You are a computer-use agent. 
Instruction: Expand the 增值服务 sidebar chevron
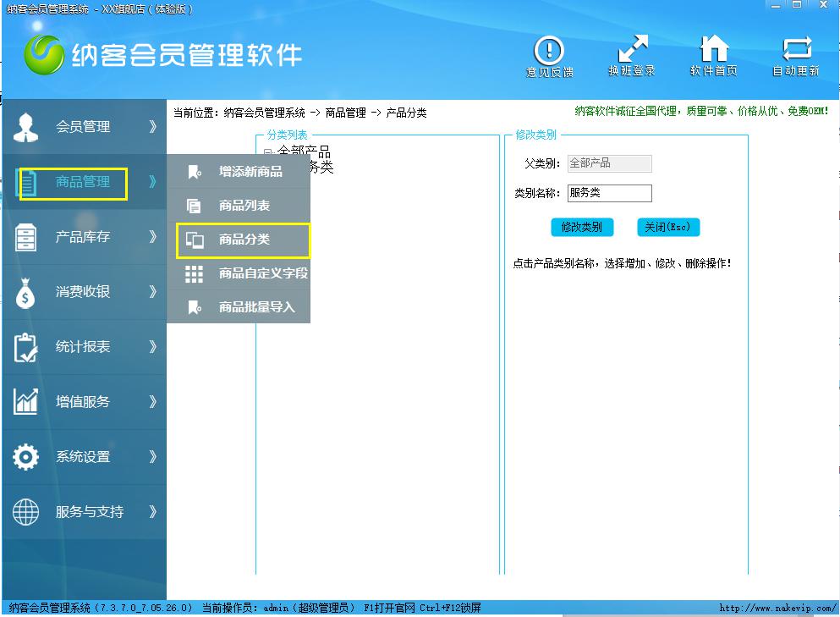click(x=152, y=402)
